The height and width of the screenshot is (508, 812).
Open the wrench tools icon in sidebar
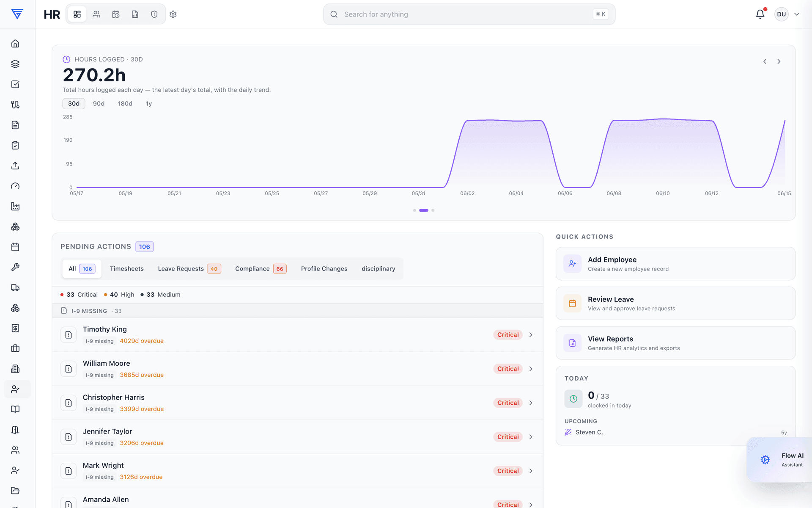[x=15, y=267]
